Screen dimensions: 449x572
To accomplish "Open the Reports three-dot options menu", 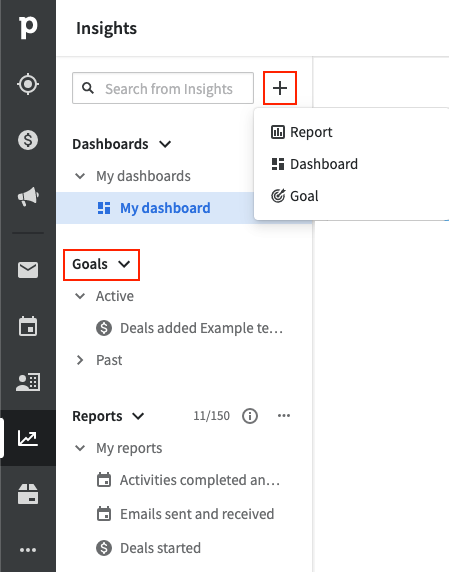I will (x=284, y=416).
